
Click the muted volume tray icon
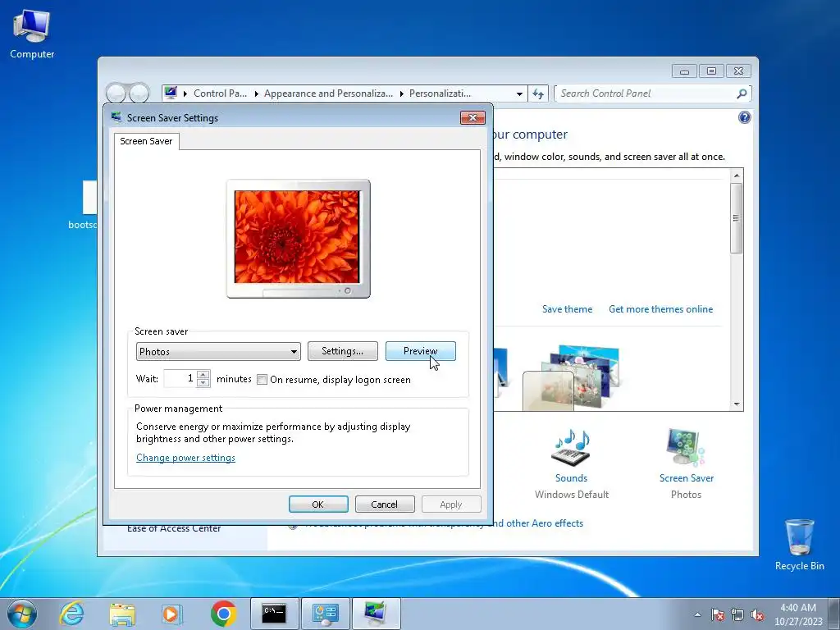757,614
